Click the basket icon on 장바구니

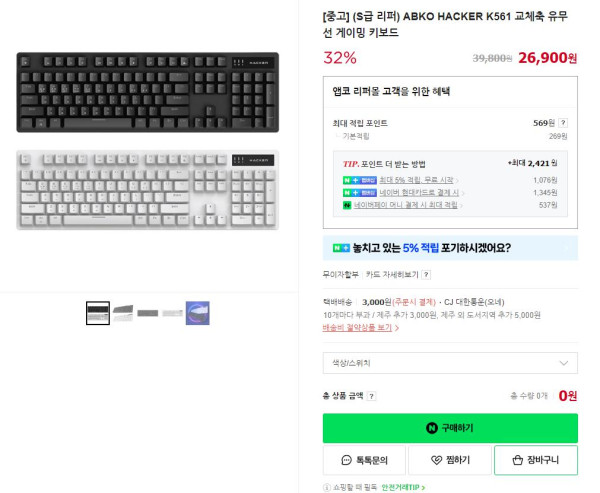coord(517,460)
